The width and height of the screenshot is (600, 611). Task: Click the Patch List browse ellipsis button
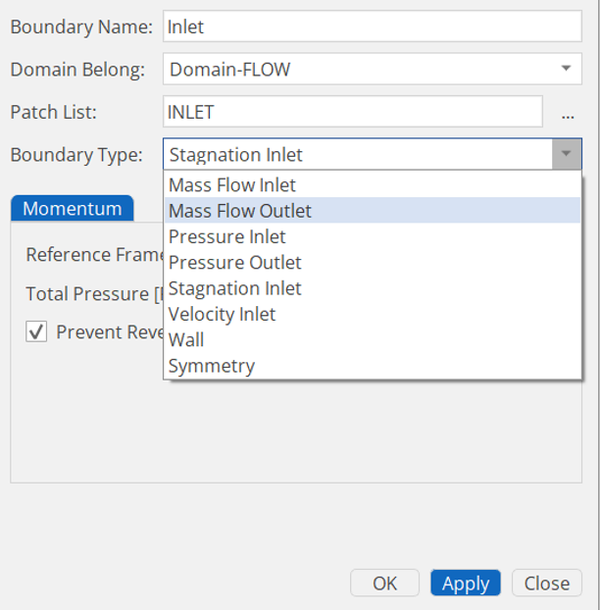point(568,113)
